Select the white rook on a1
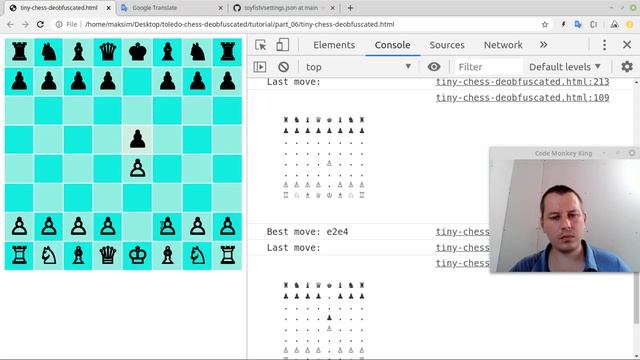640x360 pixels. (x=19, y=256)
